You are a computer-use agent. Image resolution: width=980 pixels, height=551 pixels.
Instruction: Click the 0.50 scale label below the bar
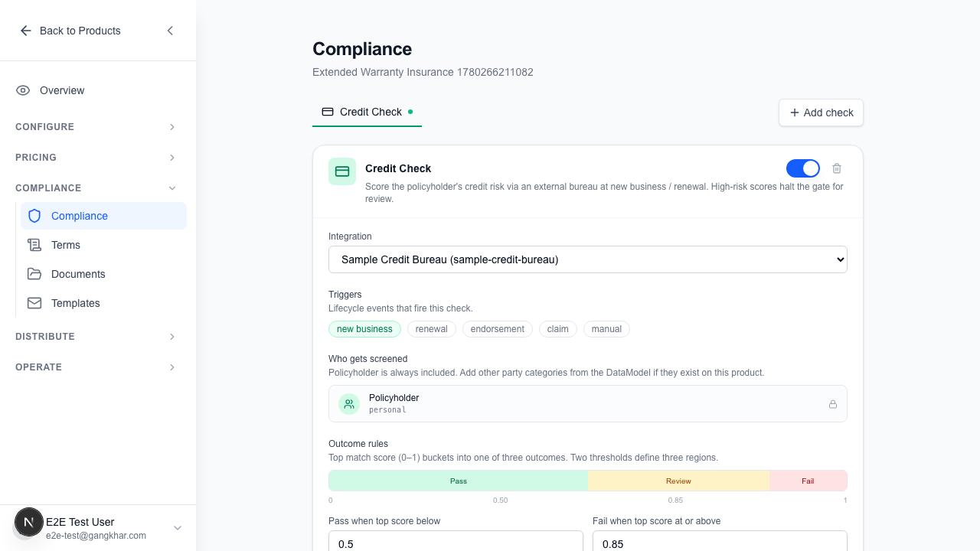(500, 500)
